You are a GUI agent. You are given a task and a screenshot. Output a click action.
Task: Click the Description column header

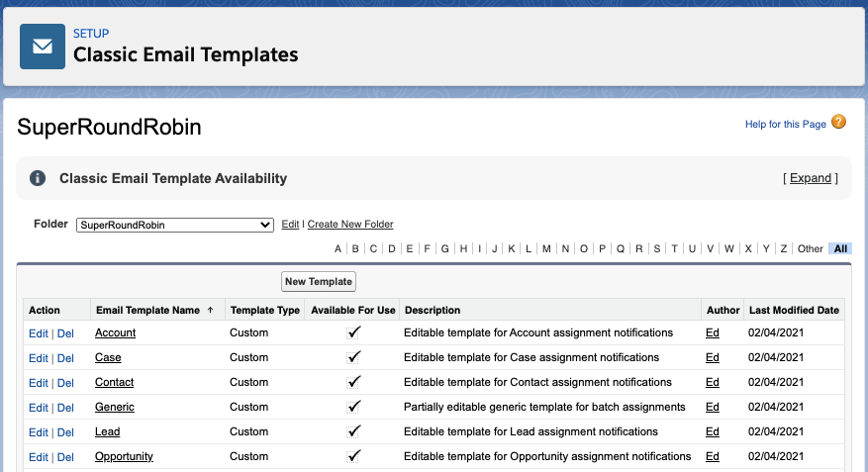pos(433,310)
